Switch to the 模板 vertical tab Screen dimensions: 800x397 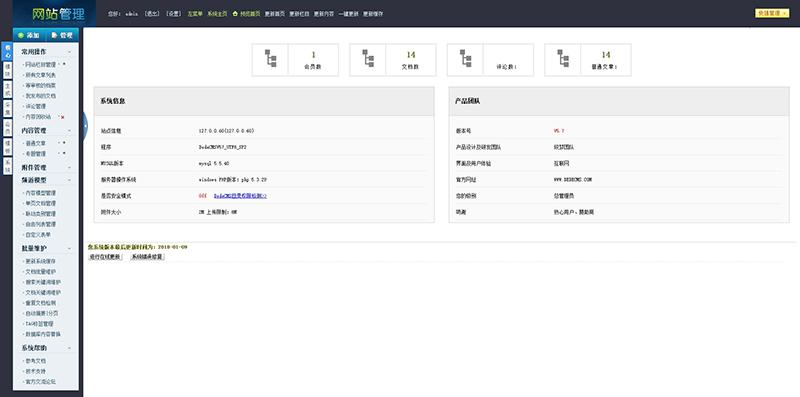[x=7, y=146]
